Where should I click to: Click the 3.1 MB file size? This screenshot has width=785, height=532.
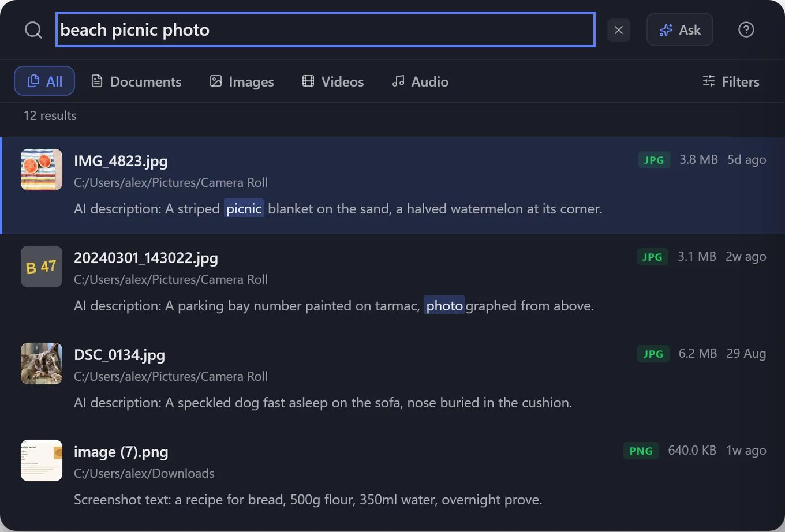tap(697, 256)
